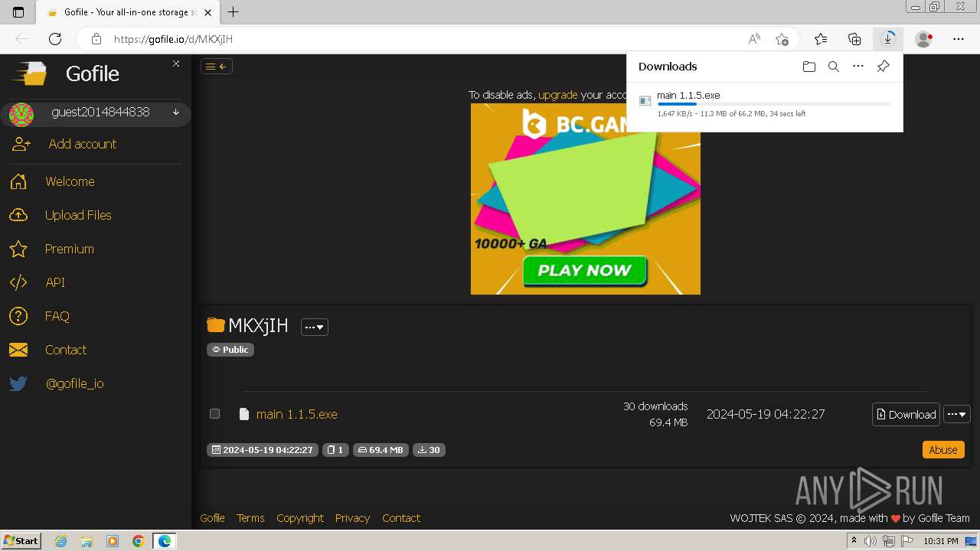Open downloads folder icon in Downloads panel

[809, 67]
